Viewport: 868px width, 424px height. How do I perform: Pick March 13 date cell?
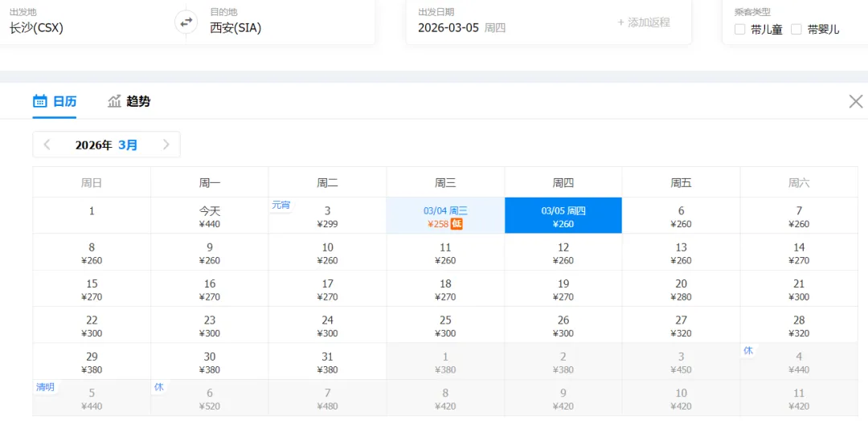point(682,252)
